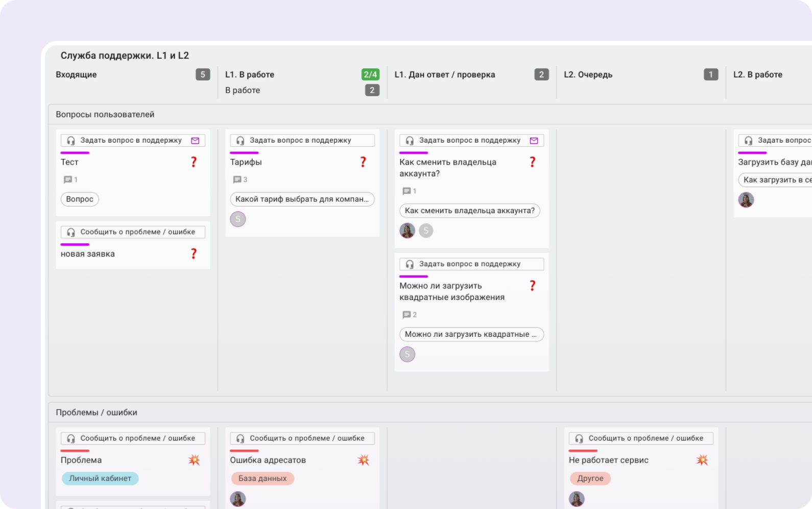Click the Какой тариф выбрать tag
Image resolution: width=812 pixels, height=509 pixels.
(x=302, y=199)
